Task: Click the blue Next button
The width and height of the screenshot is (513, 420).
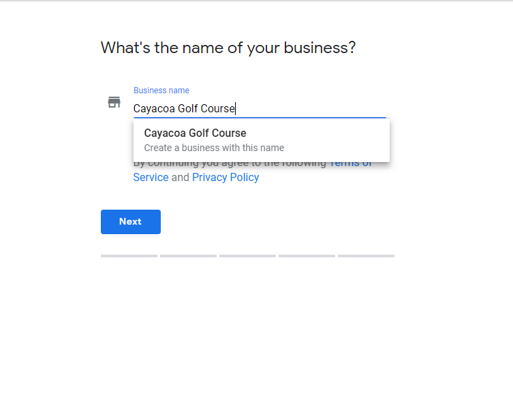Action: pyautogui.click(x=131, y=222)
